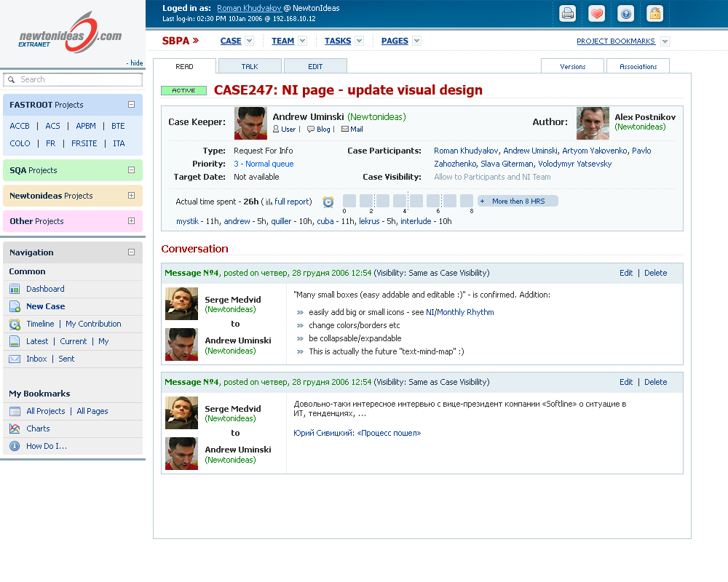The height and width of the screenshot is (582, 728).
Task: Click the Charts icon in My Bookmarks
Action: tap(15, 428)
